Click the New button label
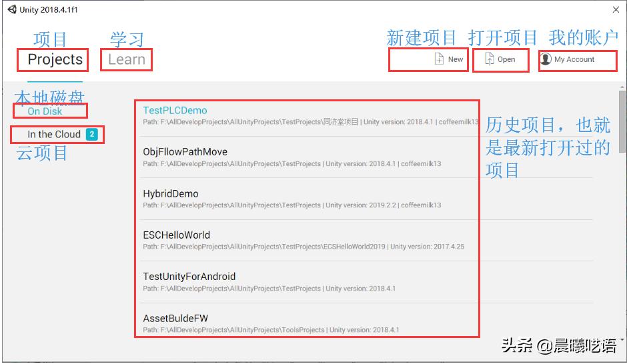 pyautogui.click(x=456, y=59)
